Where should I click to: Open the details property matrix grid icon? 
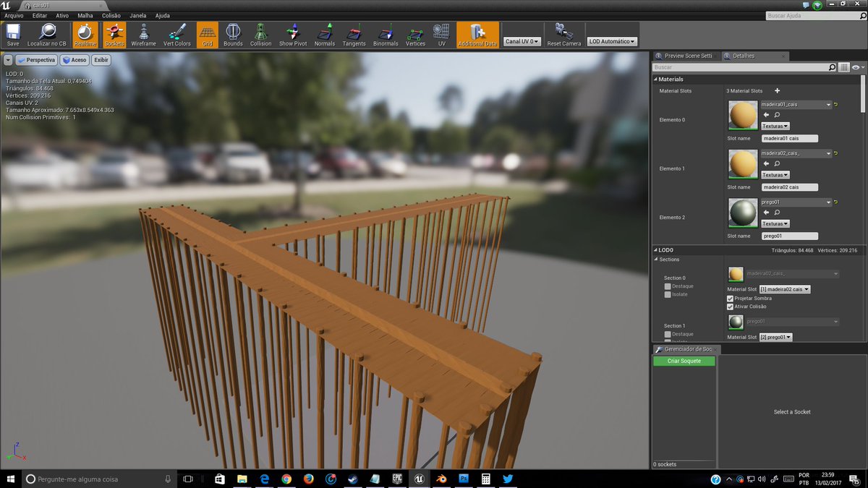click(843, 67)
